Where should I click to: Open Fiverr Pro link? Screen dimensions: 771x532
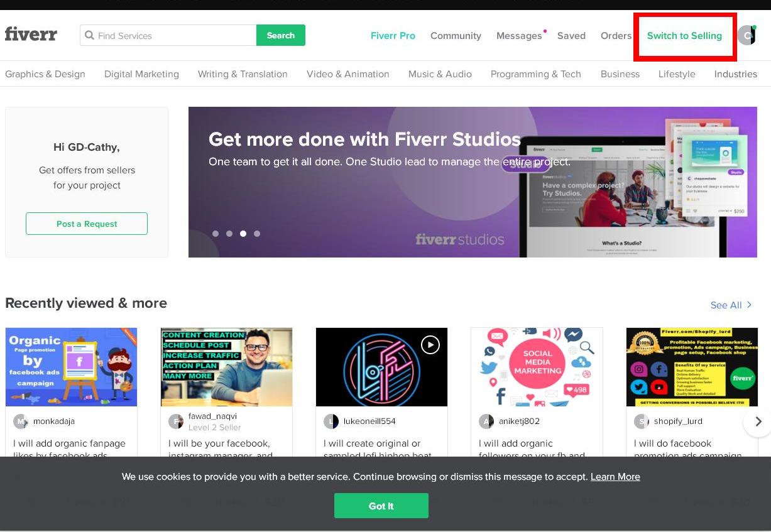393,36
